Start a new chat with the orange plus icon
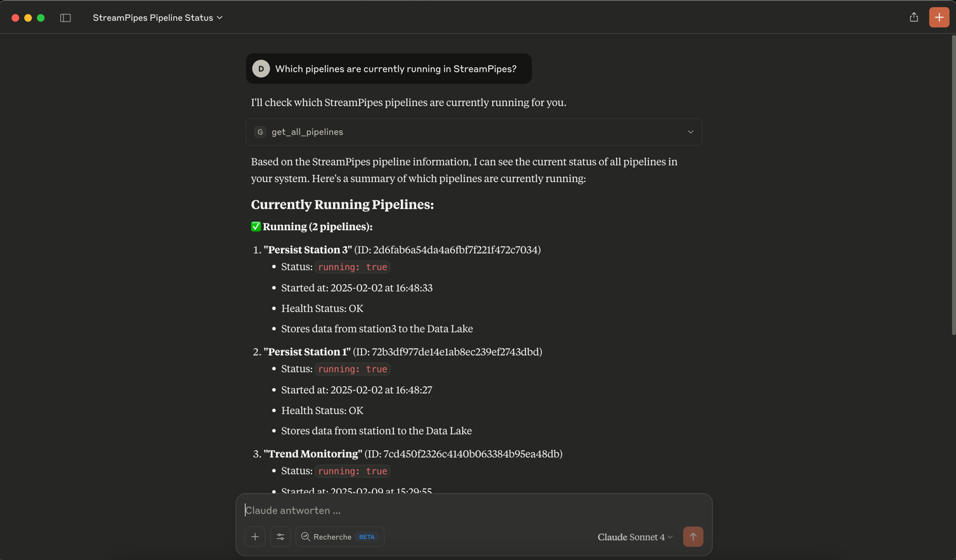 [939, 17]
